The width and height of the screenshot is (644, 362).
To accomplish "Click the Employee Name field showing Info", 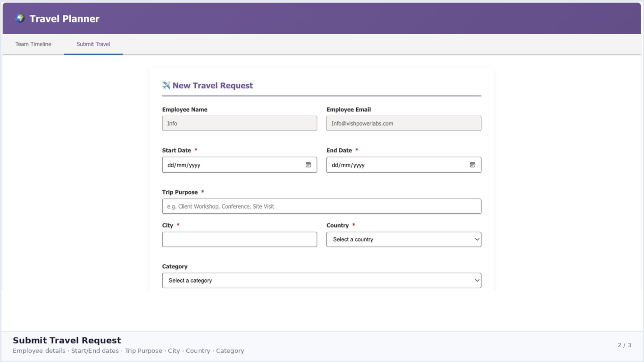I will coord(239,123).
